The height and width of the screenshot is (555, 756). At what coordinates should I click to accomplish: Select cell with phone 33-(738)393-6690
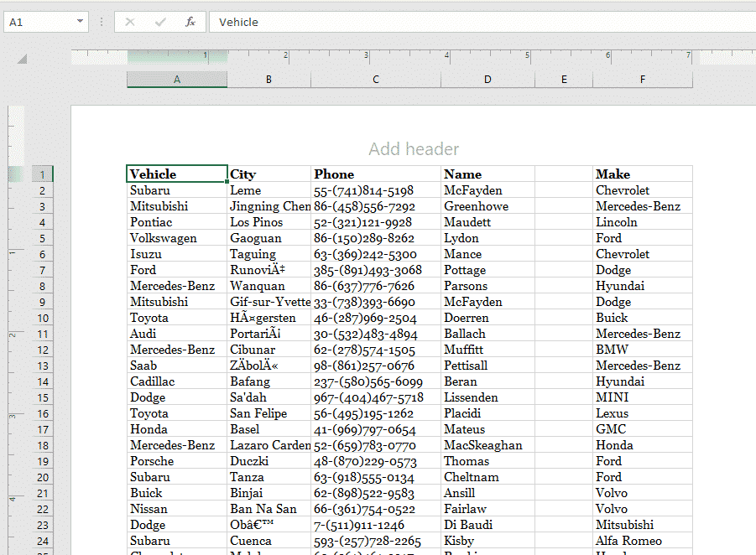click(376, 302)
